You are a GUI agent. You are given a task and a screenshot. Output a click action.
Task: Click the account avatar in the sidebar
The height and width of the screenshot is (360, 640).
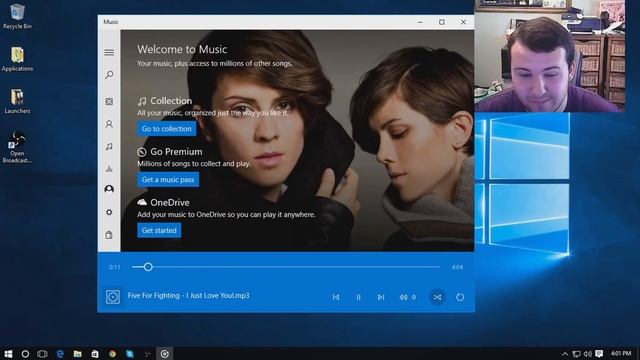pyautogui.click(x=109, y=189)
